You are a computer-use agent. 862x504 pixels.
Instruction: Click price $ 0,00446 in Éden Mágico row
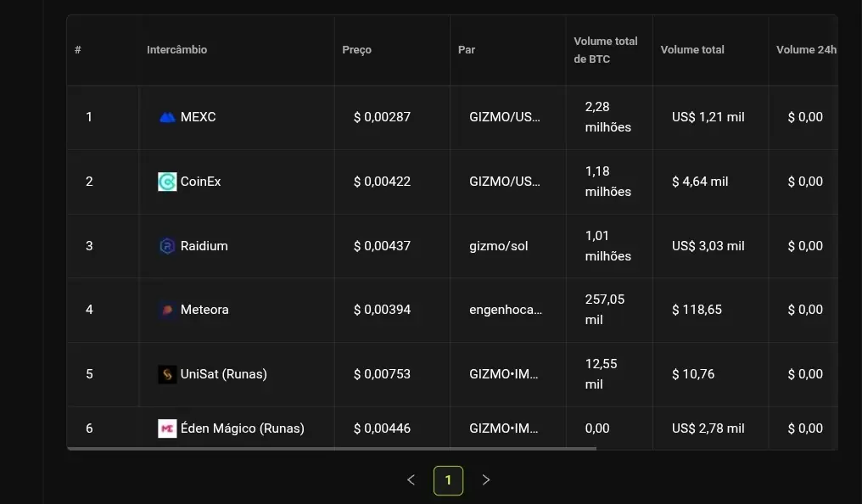coord(382,428)
